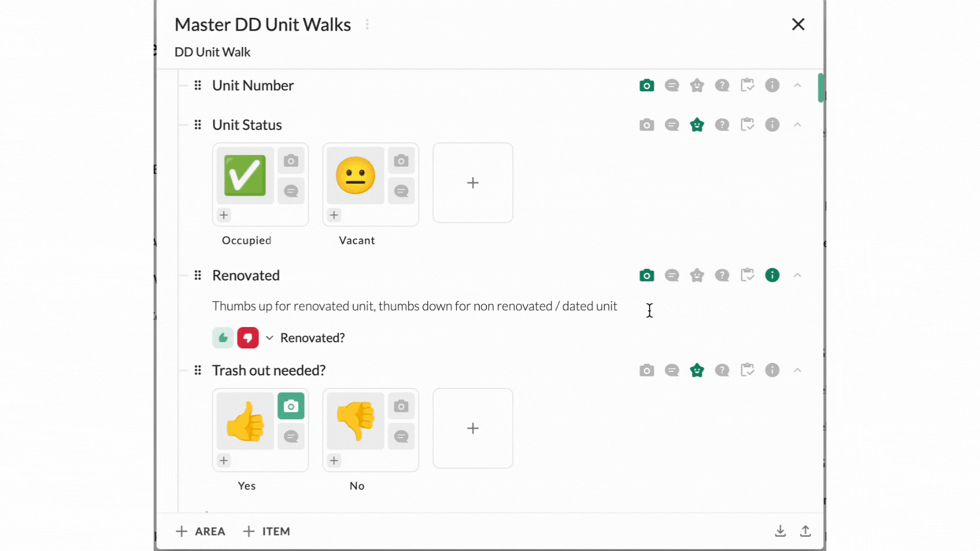This screenshot has height=551, width=980.
Task: Collapse the Unit Status section chevron
Action: [x=797, y=125]
